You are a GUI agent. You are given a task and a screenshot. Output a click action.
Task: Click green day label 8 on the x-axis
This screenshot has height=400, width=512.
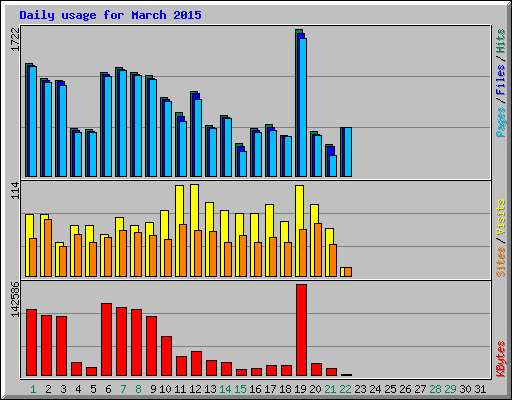point(138,389)
